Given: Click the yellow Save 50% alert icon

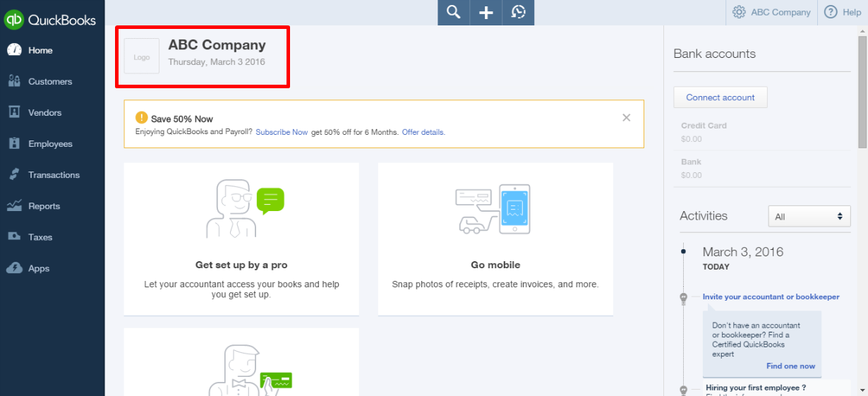Looking at the screenshot, I should [x=141, y=118].
